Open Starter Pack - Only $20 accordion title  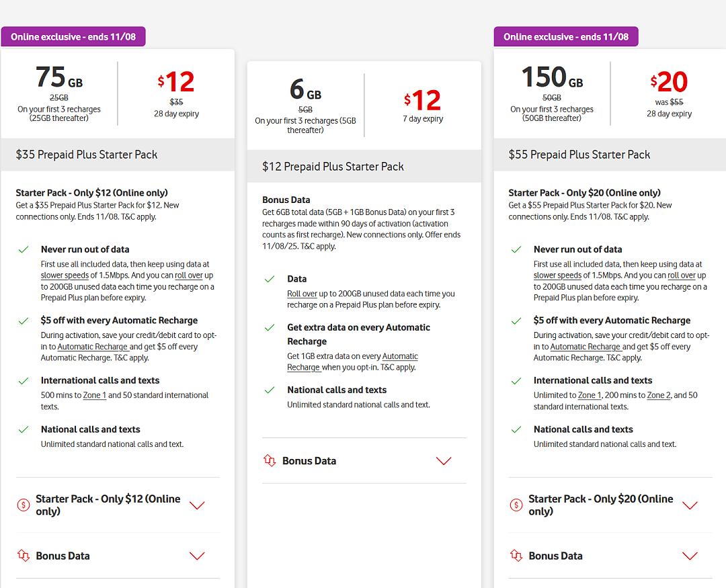[600, 505]
